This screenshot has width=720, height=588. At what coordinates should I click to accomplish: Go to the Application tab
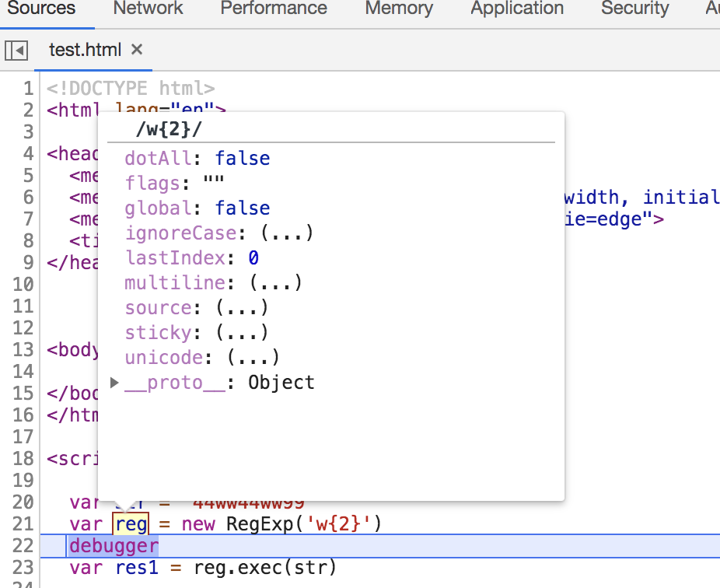[x=517, y=9]
